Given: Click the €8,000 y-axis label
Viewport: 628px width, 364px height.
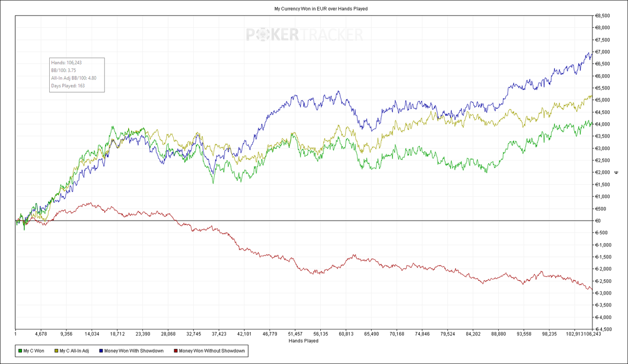Looking at the screenshot, I should point(602,28).
